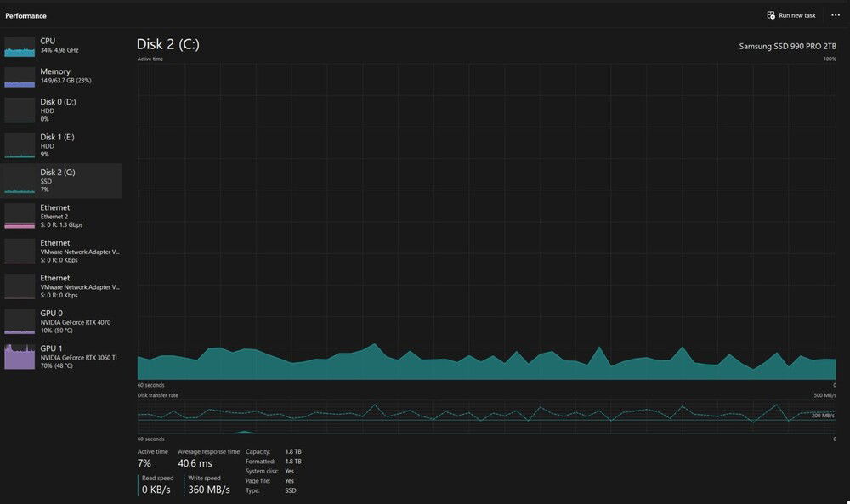The image size is (850, 504).
Task: Click the CPU mini graph thumbnail
Action: point(20,47)
